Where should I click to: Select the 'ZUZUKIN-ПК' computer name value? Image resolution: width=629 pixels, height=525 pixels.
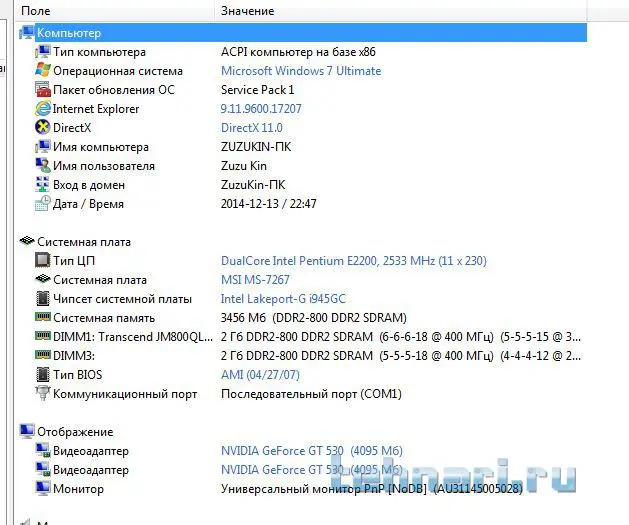pyautogui.click(x=256, y=147)
